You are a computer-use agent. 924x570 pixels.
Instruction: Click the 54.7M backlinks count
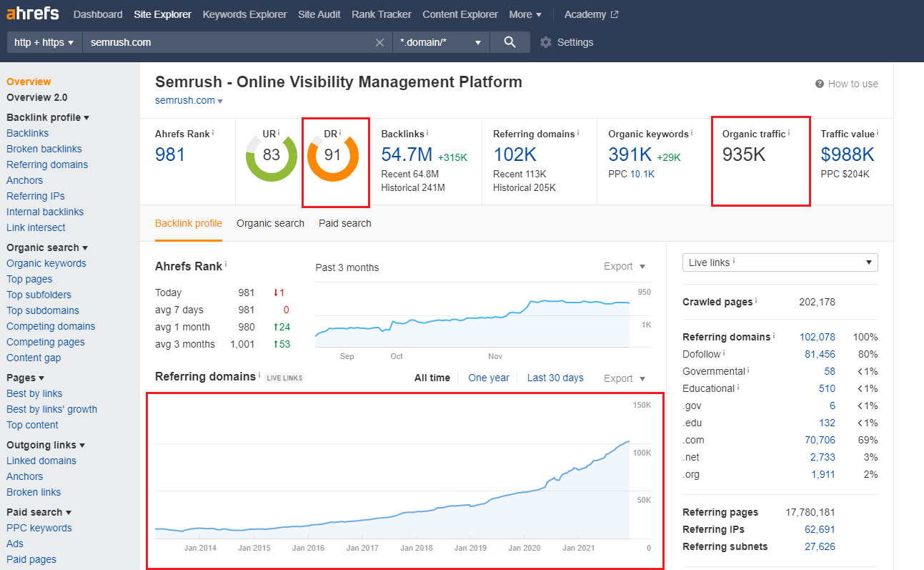[x=407, y=154]
